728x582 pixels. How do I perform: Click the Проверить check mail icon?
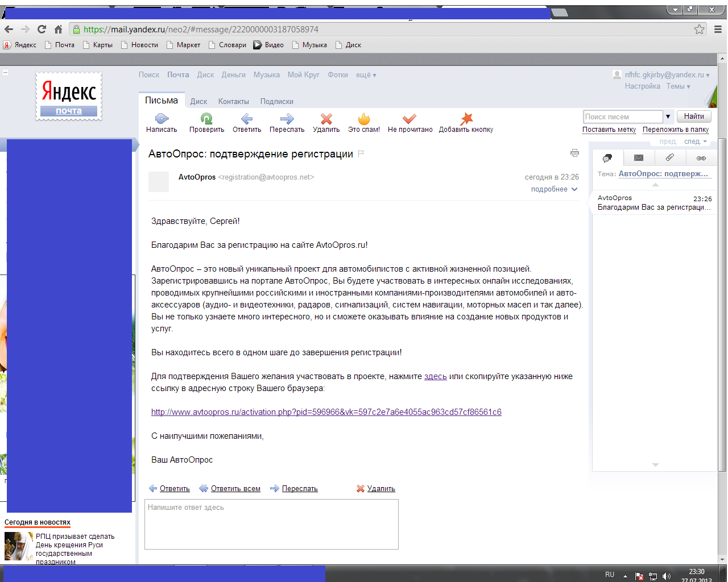pyautogui.click(x=206, y=119)
